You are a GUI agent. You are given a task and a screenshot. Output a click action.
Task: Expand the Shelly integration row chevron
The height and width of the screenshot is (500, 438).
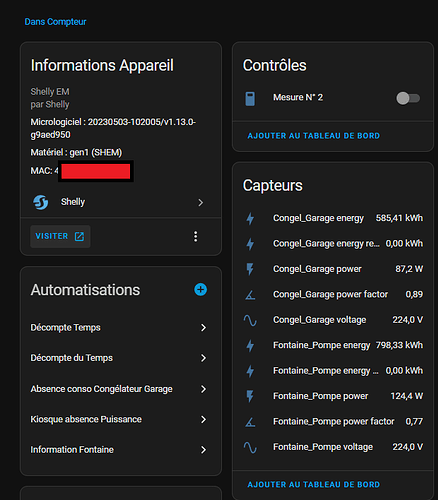(200, 202)
